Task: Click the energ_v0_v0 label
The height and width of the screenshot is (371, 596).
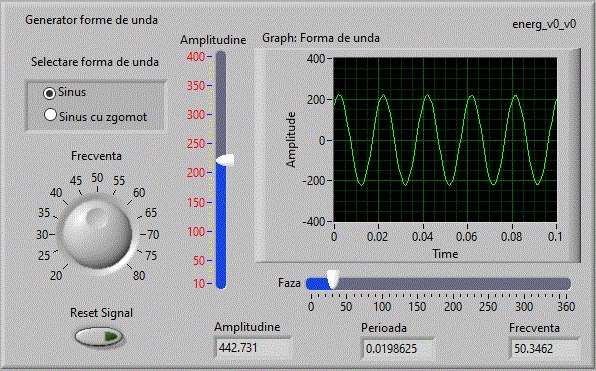Action: [544, 24]
